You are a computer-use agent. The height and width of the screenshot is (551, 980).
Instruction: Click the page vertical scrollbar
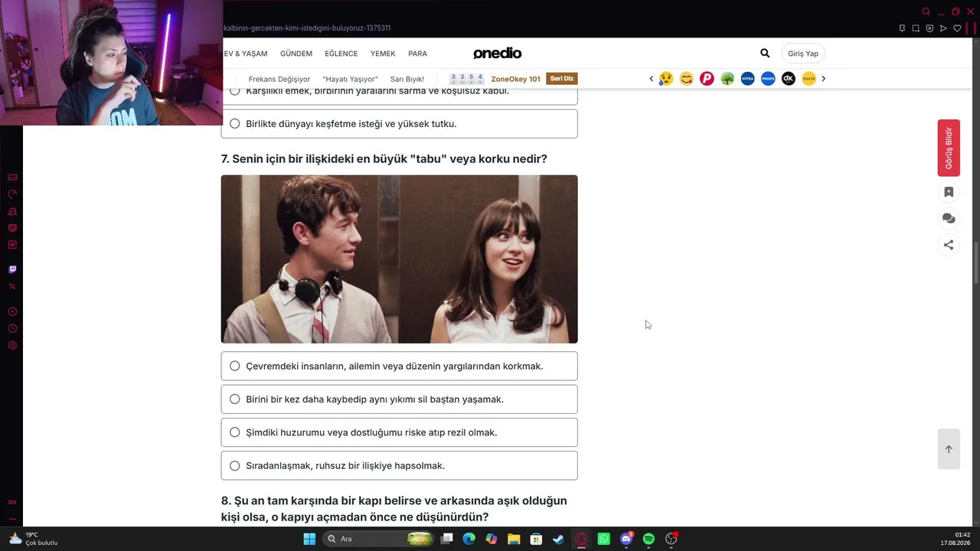(x=975, y=263)
